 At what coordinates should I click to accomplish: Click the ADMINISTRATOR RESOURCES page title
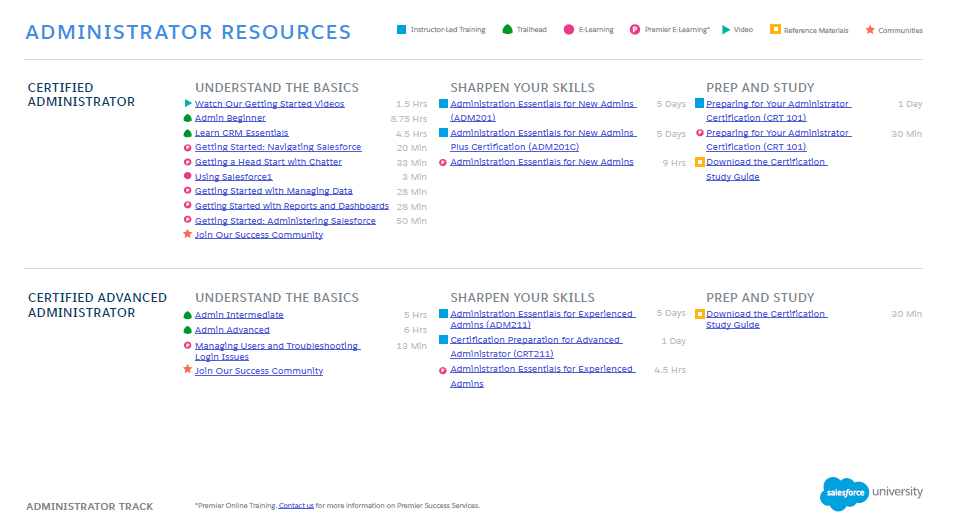click(189, 32)
